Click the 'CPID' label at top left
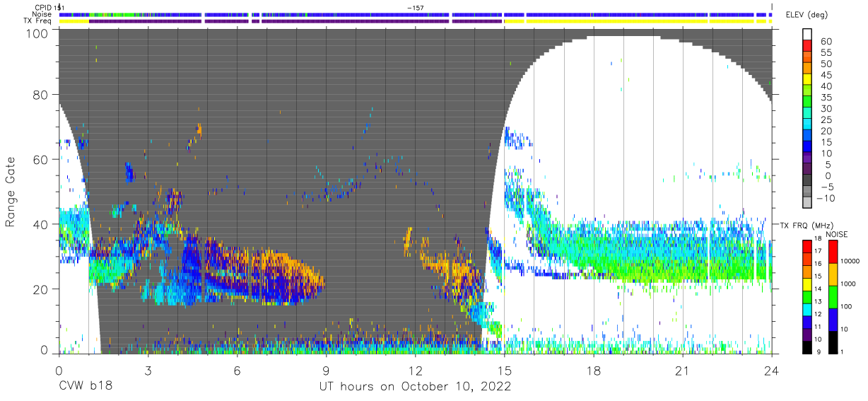This screenshot has height=401, width=868. pos(42,7)
